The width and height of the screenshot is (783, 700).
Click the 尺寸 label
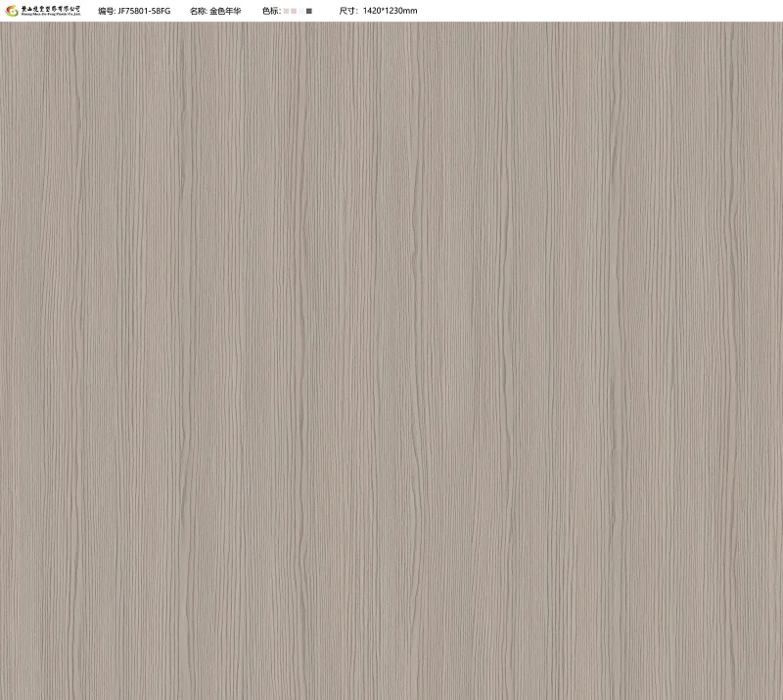click(348, 11)
